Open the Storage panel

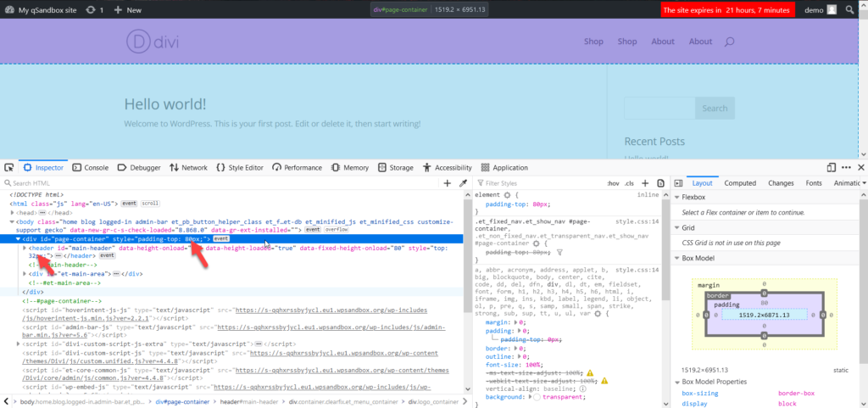tap(395, 168)
